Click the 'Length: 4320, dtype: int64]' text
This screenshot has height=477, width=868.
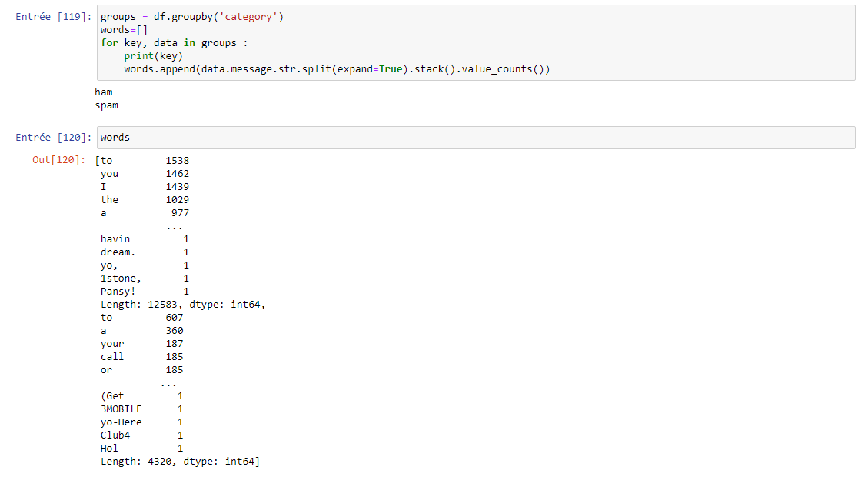[180, 462]
